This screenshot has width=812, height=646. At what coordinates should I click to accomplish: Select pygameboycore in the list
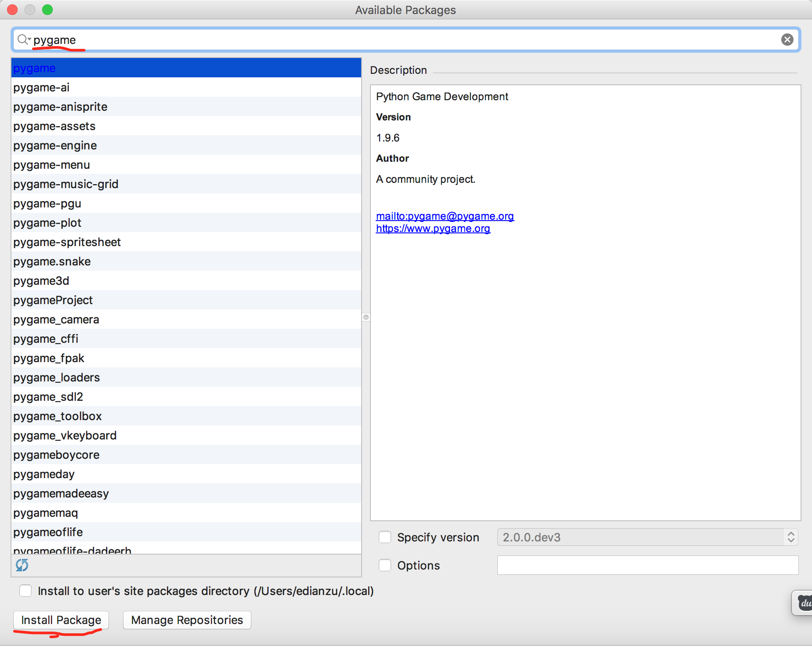186,455
